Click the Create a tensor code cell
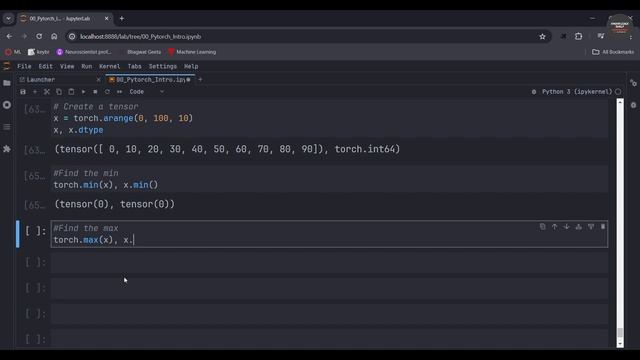 (x=329, y=118)
